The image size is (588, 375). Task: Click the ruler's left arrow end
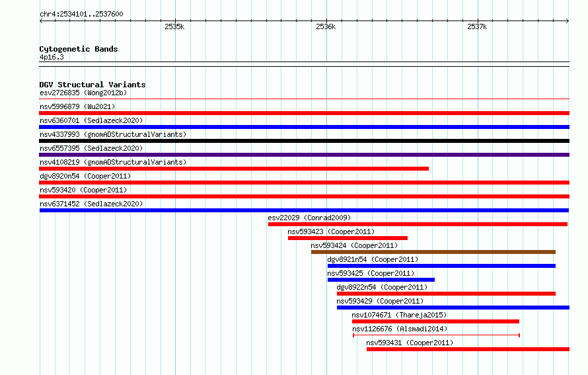tap(41, 21)
